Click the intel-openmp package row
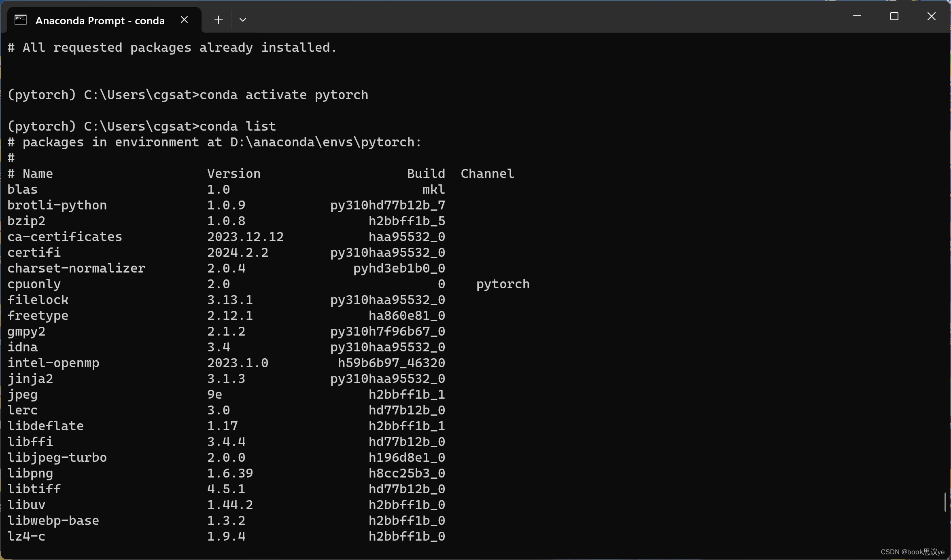Screen dimensions: 951x560 [x=53, y=363]
